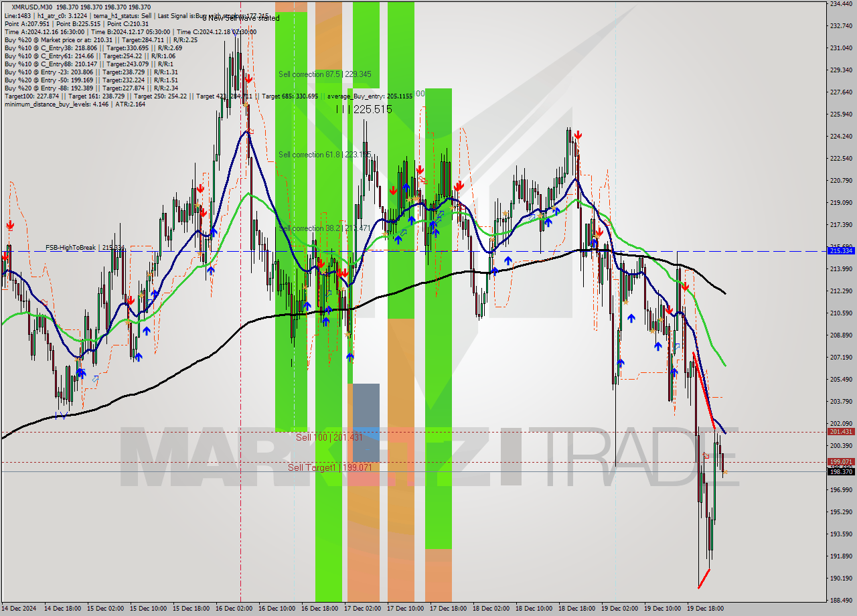Click the 212.290 price scale value
Viewport: 857px width, 616px height.
tap(841, 291)
